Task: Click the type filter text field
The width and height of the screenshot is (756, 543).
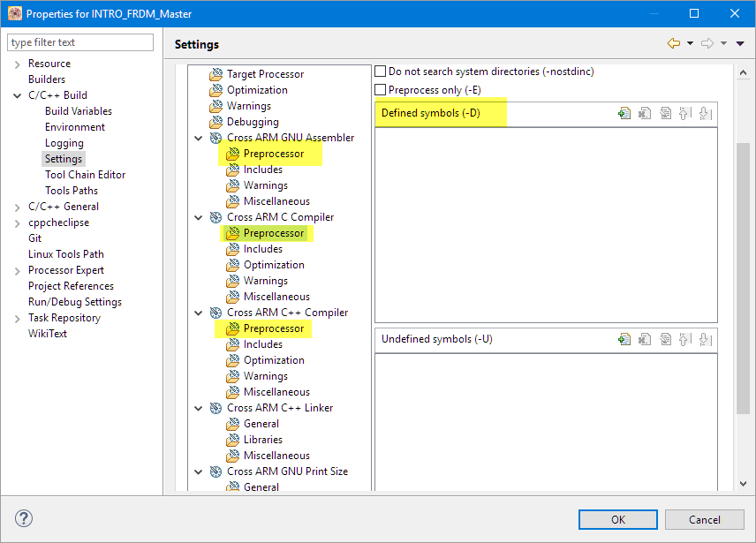Action: point(80,42)
